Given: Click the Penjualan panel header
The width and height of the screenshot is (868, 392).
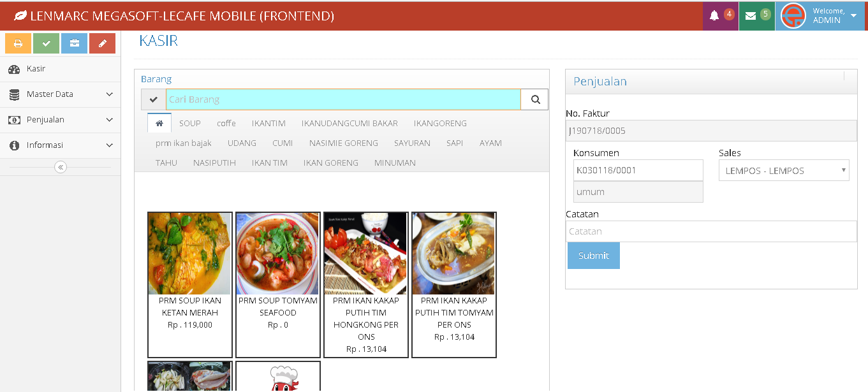Looking at the screenshot, I should coord(711,82).
